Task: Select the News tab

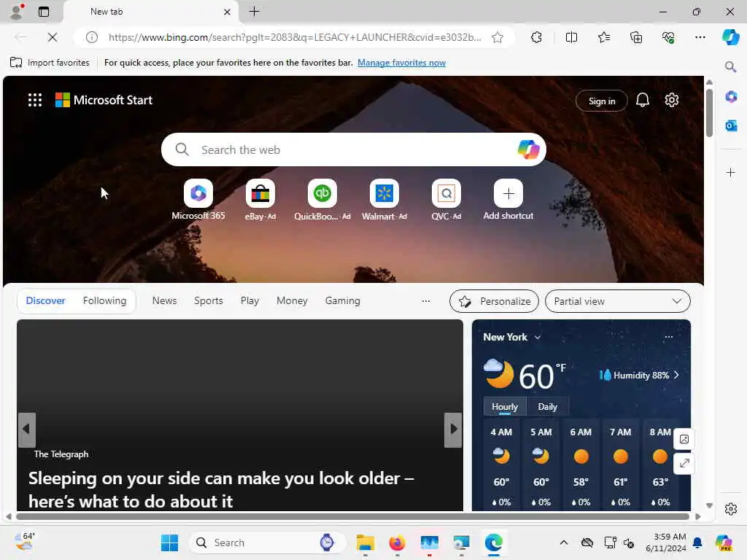Action: click(164, 301)
